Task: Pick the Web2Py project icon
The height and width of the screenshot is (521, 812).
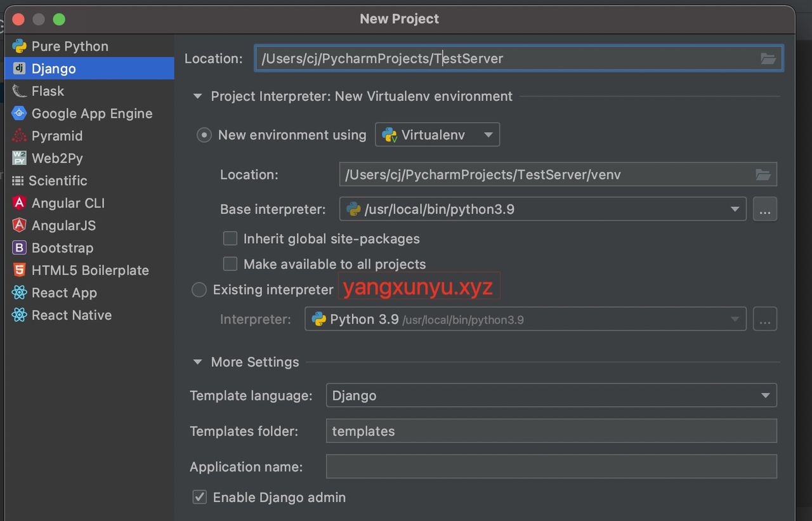Action: 20,158
